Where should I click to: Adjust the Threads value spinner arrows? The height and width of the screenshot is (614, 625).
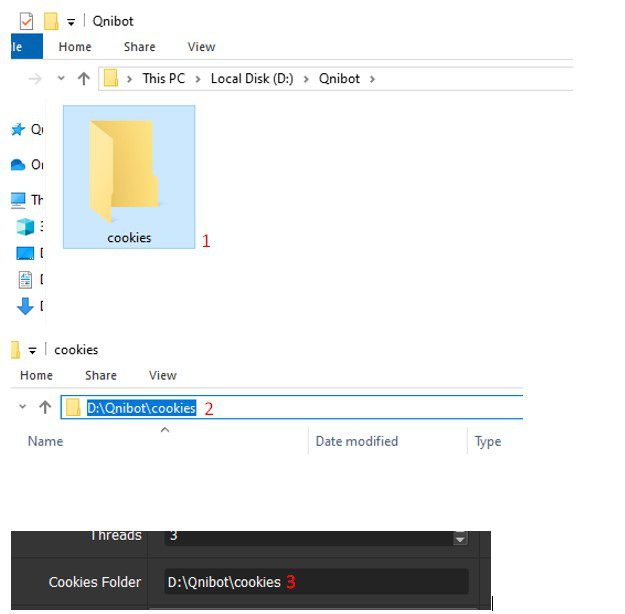pyautogui.click(x=460, y=538)
